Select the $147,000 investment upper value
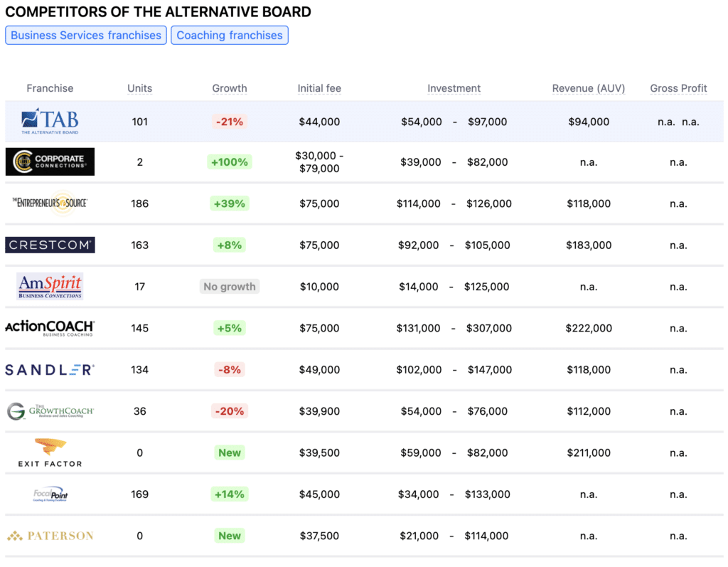 tap(489, 369)
